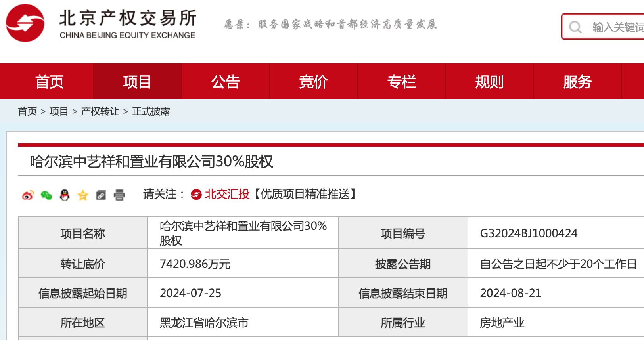Share via Weibo icon
This screenshot has width=644, height=340.
click(28, 195)
